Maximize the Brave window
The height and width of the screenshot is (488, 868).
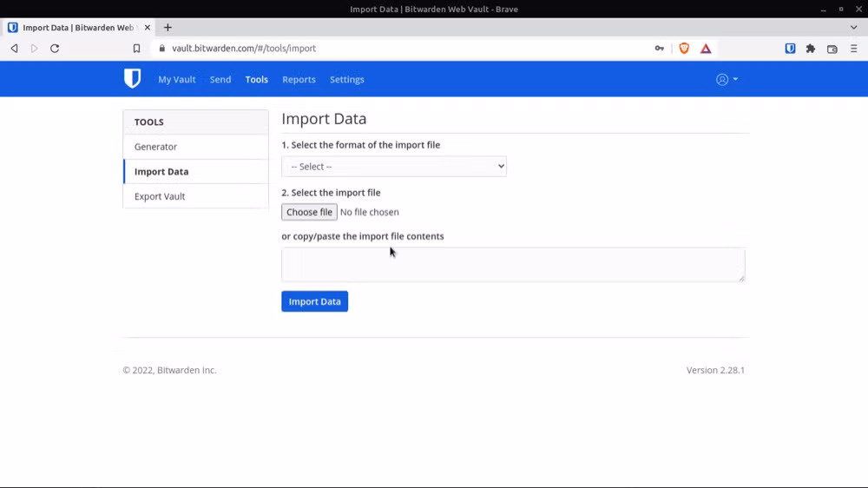click(x=841, y=10)
